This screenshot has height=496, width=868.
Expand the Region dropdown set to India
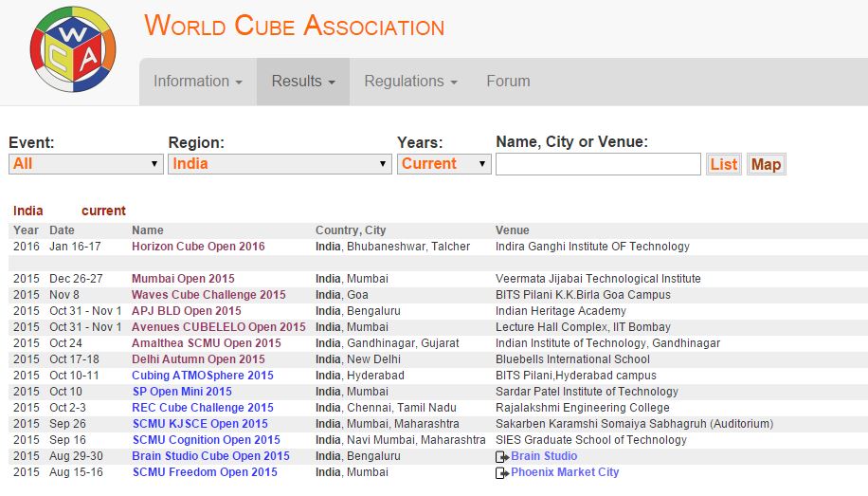pyautogui.click(x=280, y=164)
